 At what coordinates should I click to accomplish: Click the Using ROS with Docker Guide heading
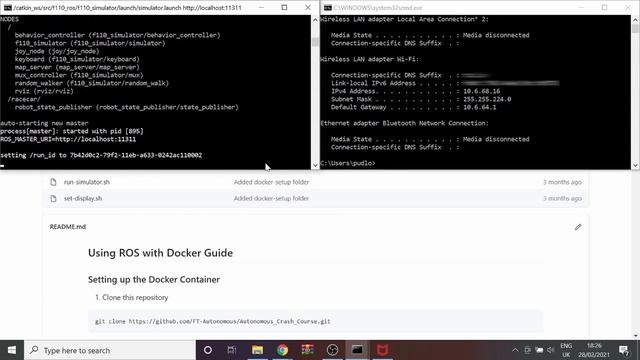tap(160, 253)
